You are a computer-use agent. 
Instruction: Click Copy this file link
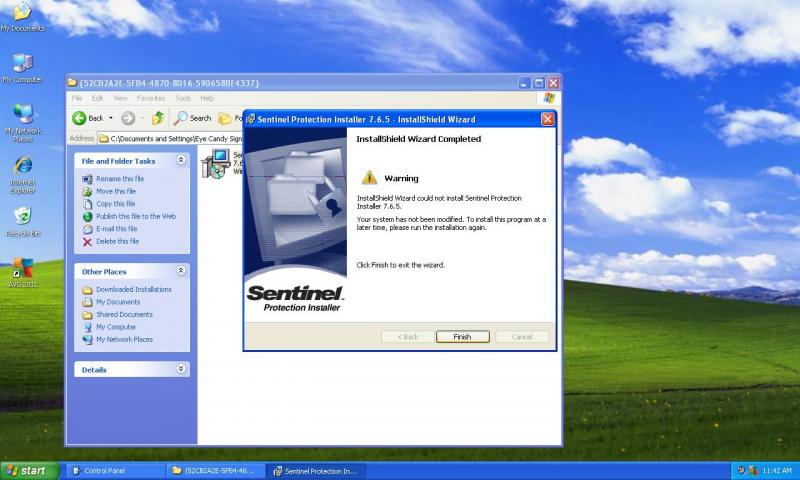coord(116,204)
